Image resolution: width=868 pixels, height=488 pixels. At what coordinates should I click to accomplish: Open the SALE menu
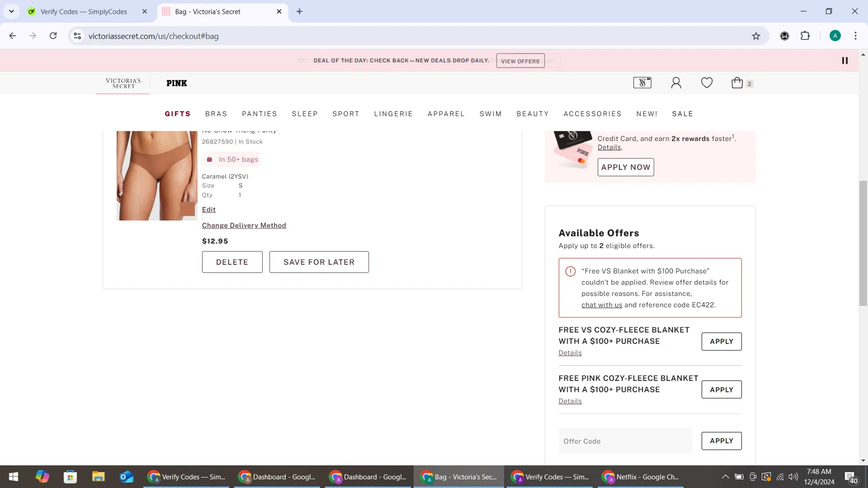(x=683, y=114)
